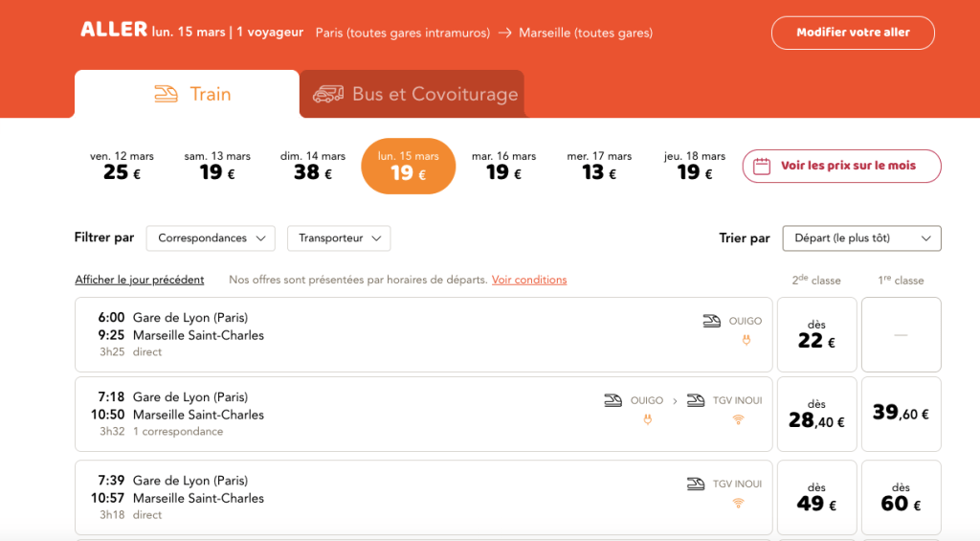Switch to the Bus et Covoiturage tab

(x=412, y=94)
